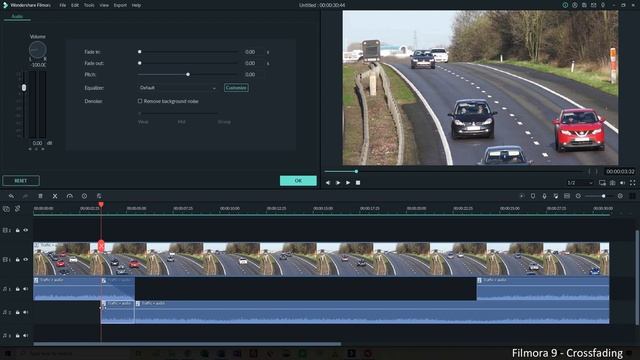Click the Volume pan knob
Screen dimensions: 640x360
tap(38, 50)
